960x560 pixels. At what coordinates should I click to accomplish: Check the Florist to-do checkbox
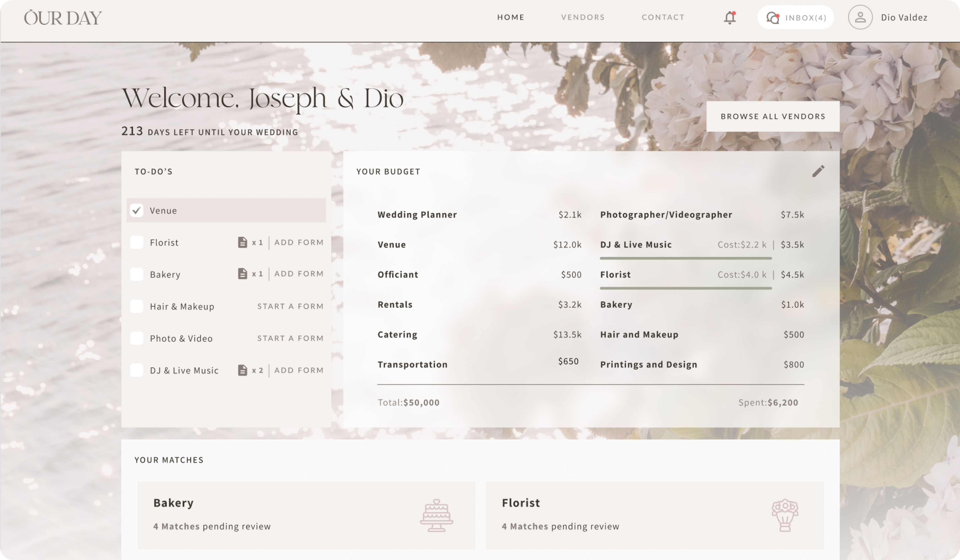pyautogui.click(x=137, y=242)
